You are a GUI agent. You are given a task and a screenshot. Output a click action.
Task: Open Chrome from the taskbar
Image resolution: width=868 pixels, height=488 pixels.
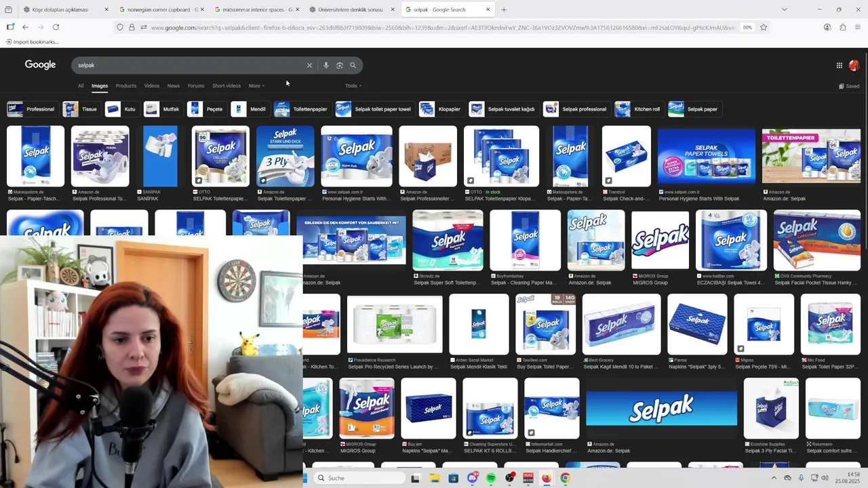click(x=565, y=478)
